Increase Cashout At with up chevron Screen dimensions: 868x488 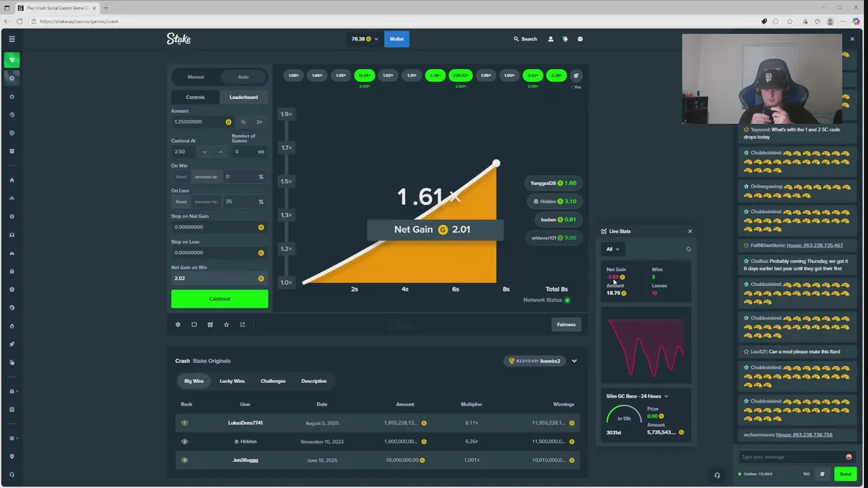pyautogui.click(x=220, y=152)
